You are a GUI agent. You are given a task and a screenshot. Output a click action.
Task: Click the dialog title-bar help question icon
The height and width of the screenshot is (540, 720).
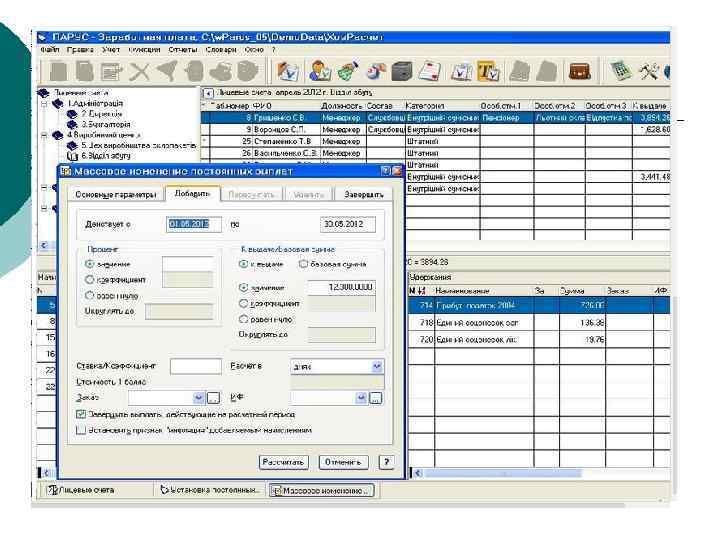(386, 171)
